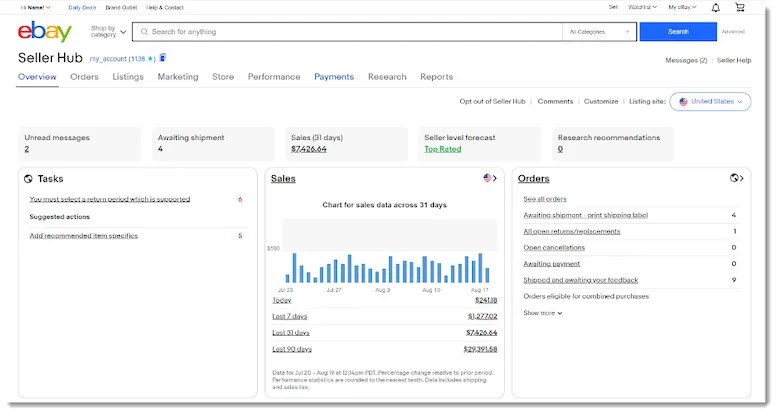776x413 pixels.
Task: Open Shipped and awaiting your feedback link
Action: point(581,280)
